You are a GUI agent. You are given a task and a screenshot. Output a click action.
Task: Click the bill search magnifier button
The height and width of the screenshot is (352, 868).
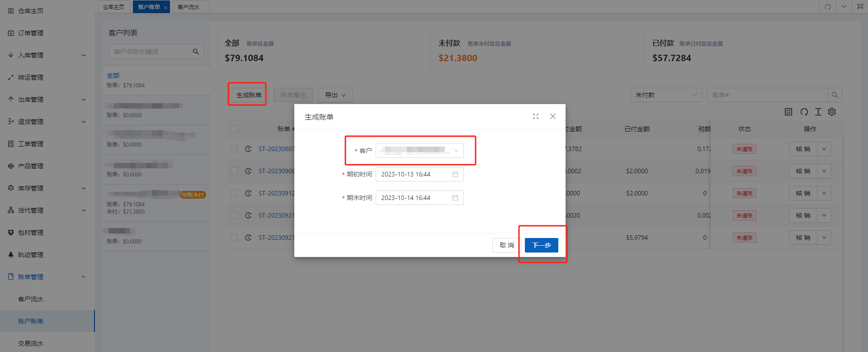tap(835, 95)
